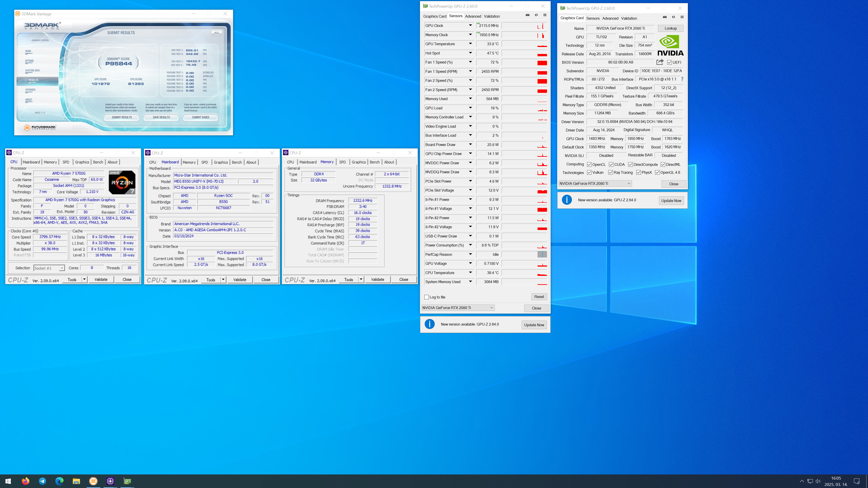Click the network icon in system tray
Viewport: 868px width, 488px height.
click(810, 481)
